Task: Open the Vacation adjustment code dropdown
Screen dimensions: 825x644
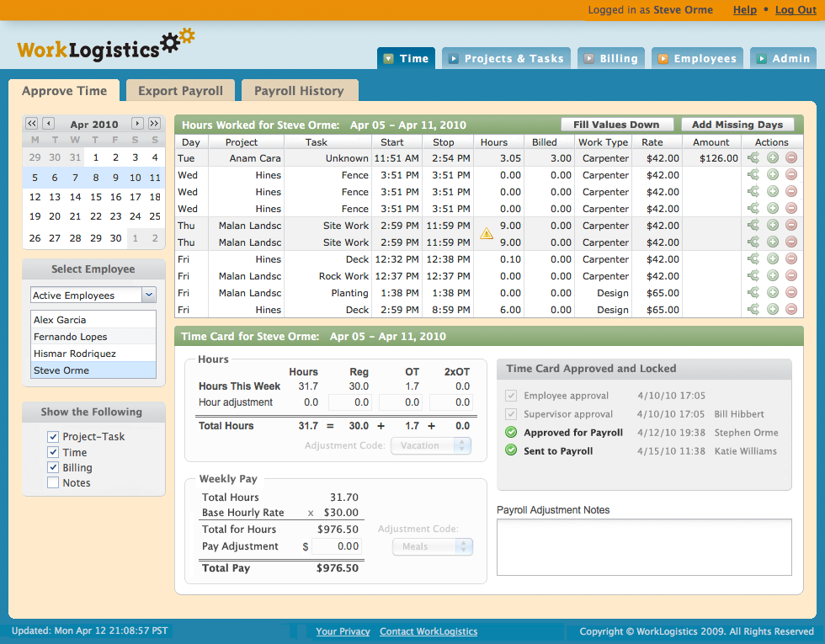Action: tap(431, 445)
